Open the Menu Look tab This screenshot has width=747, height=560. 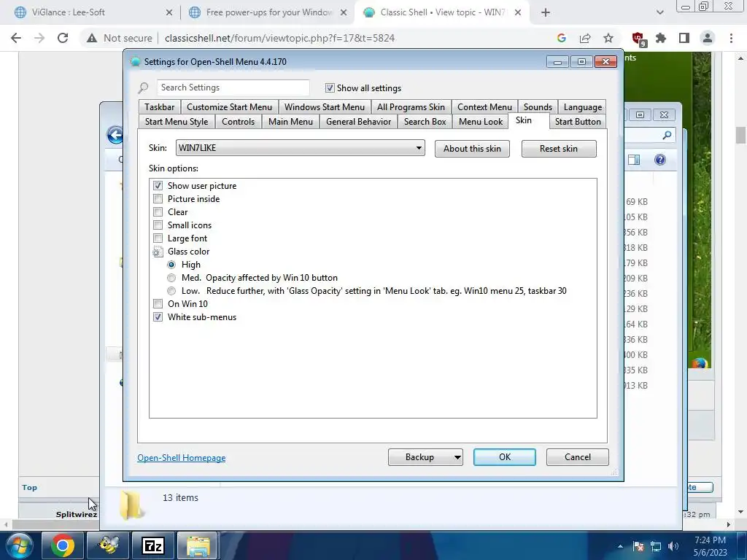click(x=481, y=122)
